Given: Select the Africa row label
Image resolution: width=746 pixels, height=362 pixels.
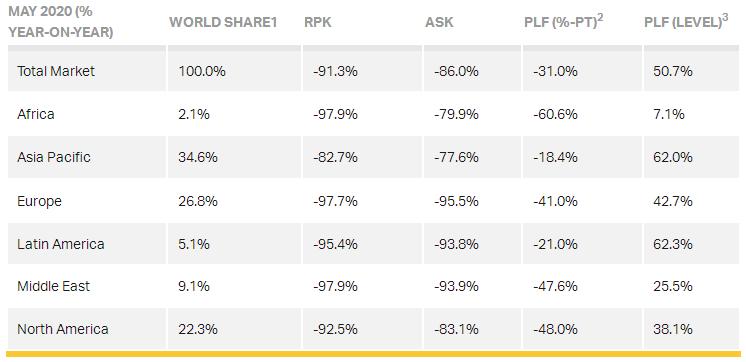Looking at the screenshot, I should [36, 114].
